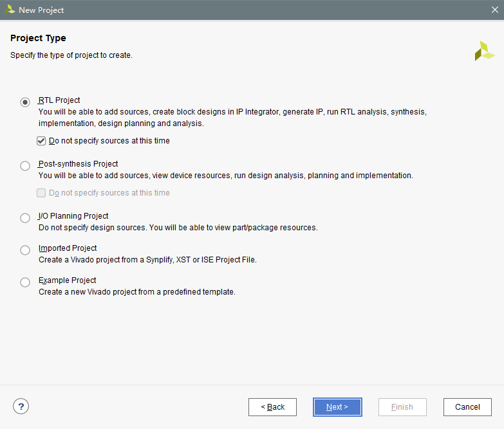Click the Imported Project label text

click(x=68, y=248)
